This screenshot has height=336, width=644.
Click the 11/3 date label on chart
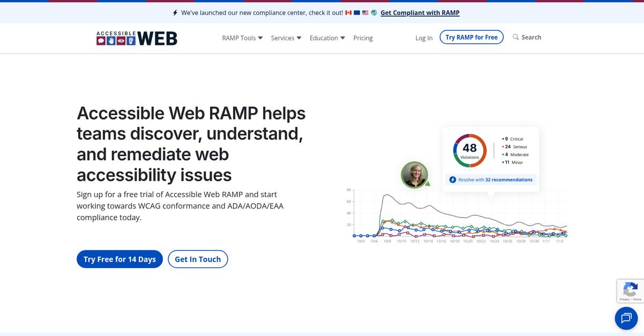(x=559, y=241)
